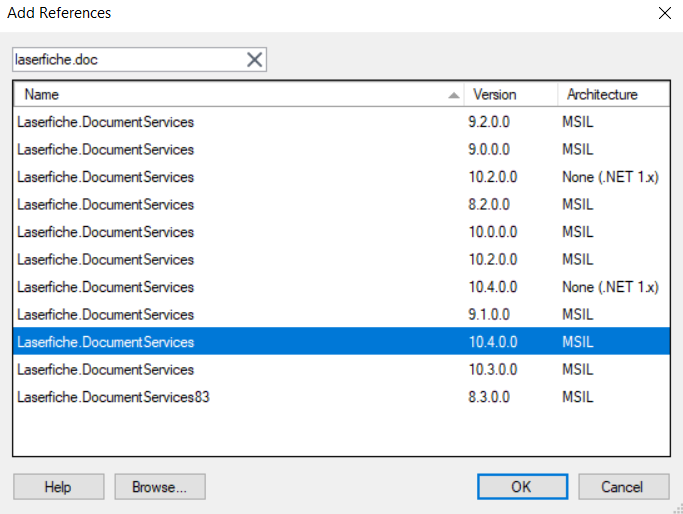Click the Help button
The height and width of the screenshot is (514, 683).
point(58,487)
